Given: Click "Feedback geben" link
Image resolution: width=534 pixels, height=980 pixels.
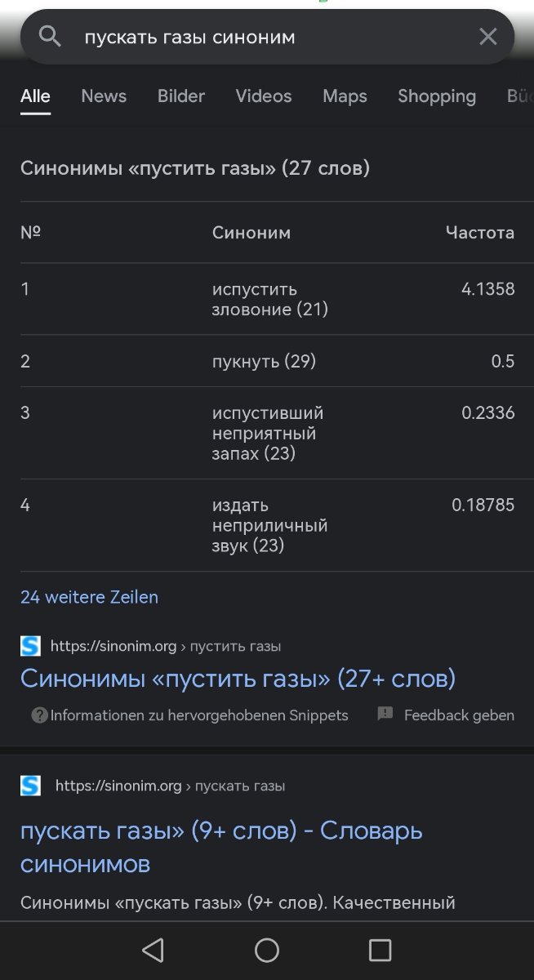Looking at the screenshot, I should (459, 715).
